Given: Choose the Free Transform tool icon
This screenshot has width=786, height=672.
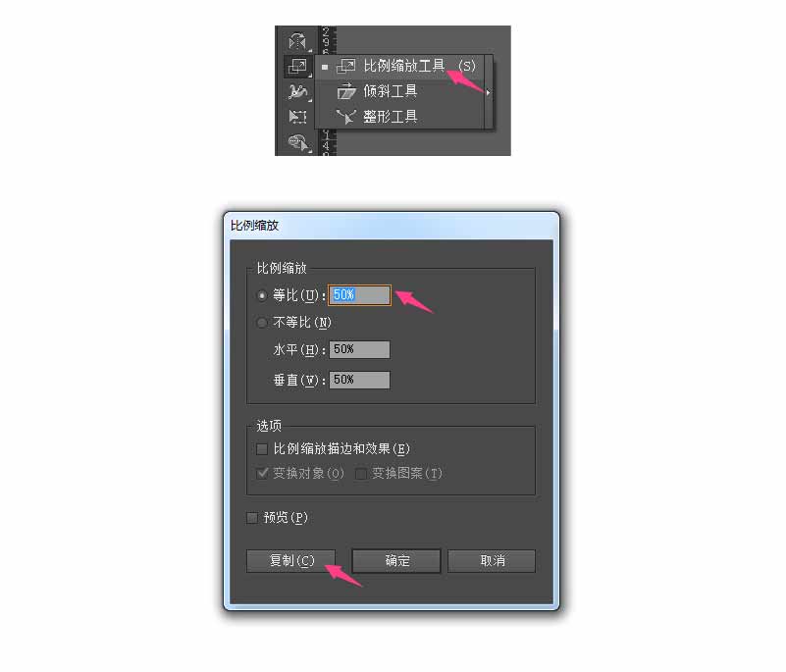Looking at the screenshot, I should click(x=297, y=117).
